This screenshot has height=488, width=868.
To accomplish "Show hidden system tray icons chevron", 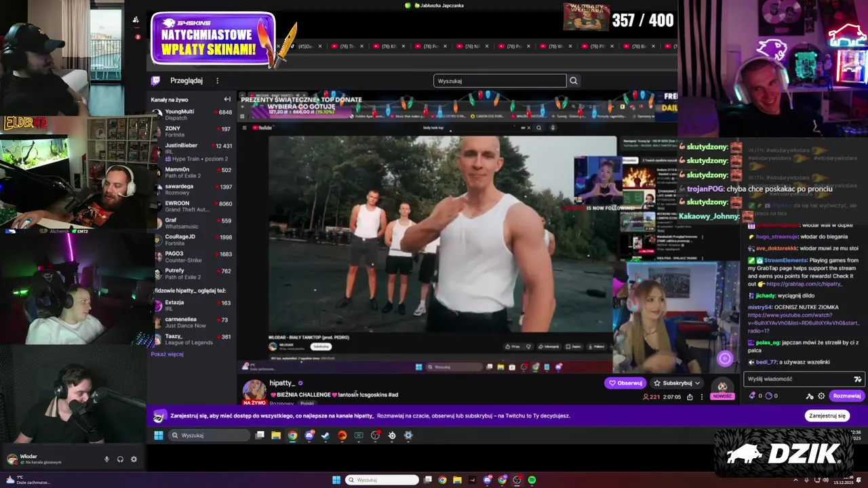I will (795, 480).
